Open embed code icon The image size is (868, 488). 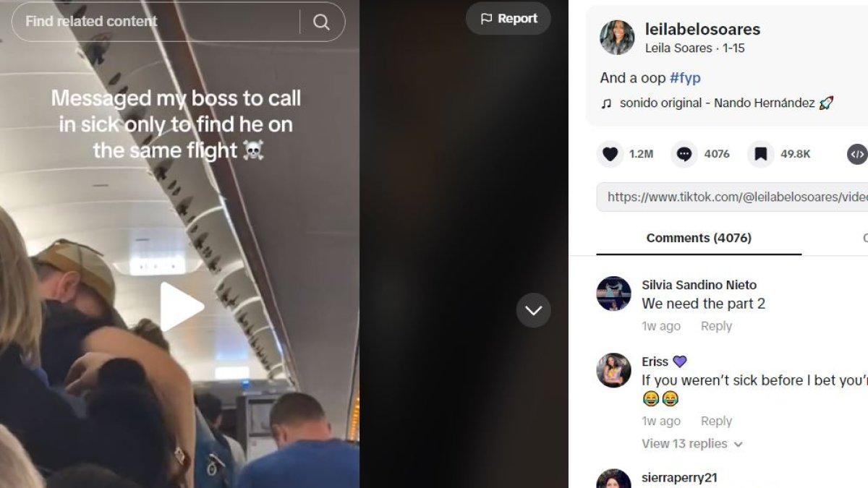point(858,154)
